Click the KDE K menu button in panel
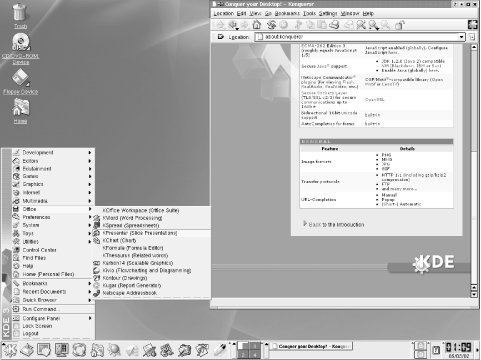 (x=9, y=350)
